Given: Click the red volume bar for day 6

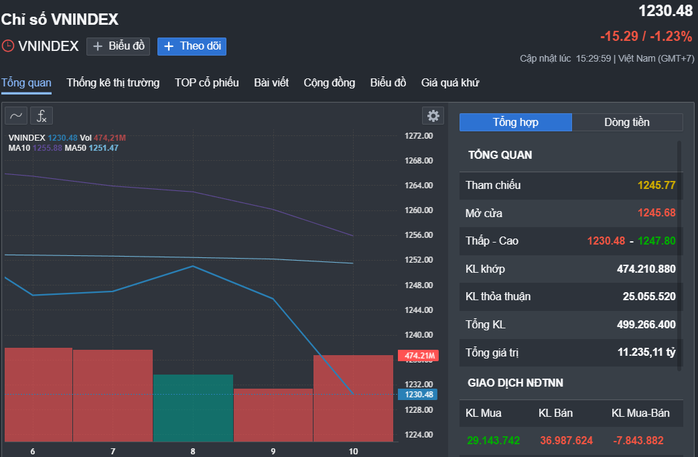Looking at the screenshot, I should [x=38, y=395].
